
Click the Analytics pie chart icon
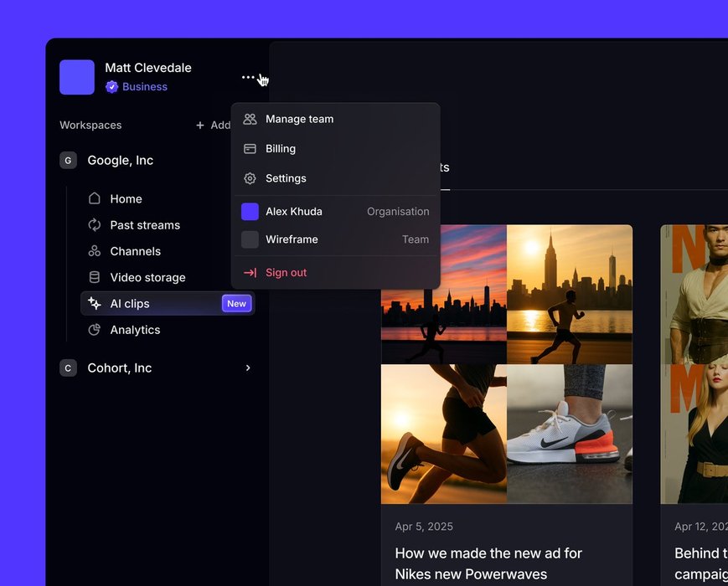pos(95,330)
